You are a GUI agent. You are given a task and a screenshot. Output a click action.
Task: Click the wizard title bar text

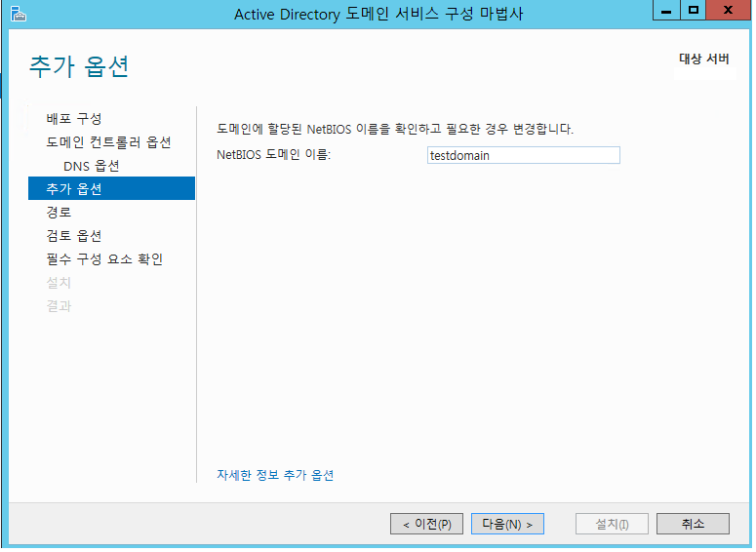pos(378,14)
